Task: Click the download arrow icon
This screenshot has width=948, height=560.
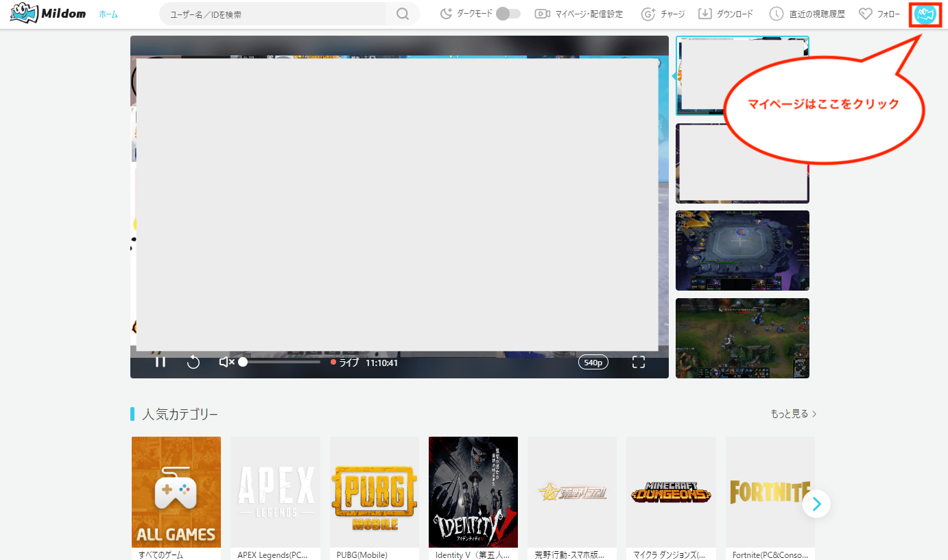Action: pos(704,14)
